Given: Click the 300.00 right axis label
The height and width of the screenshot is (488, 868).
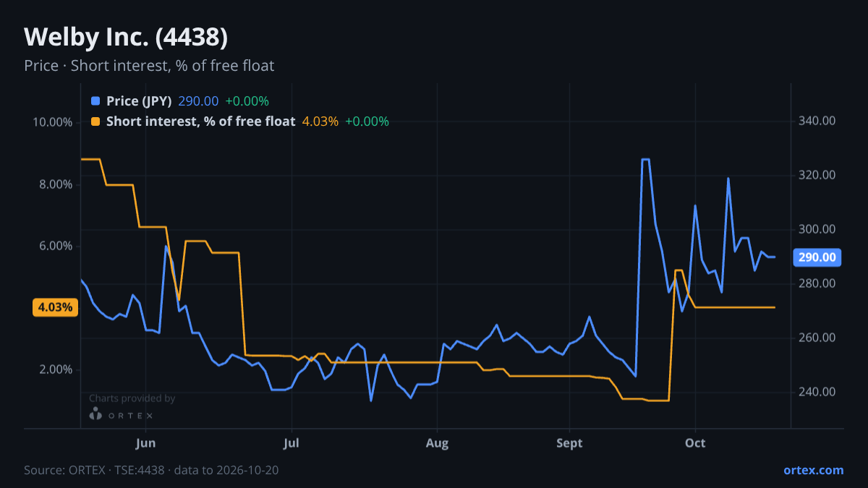Looking at the screenshot, I should click(x=817, y=229).
